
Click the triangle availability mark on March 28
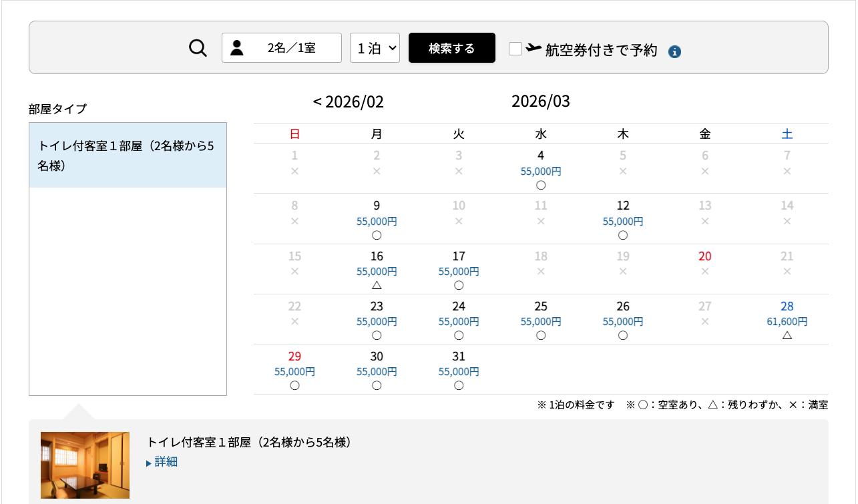(787, 335)
